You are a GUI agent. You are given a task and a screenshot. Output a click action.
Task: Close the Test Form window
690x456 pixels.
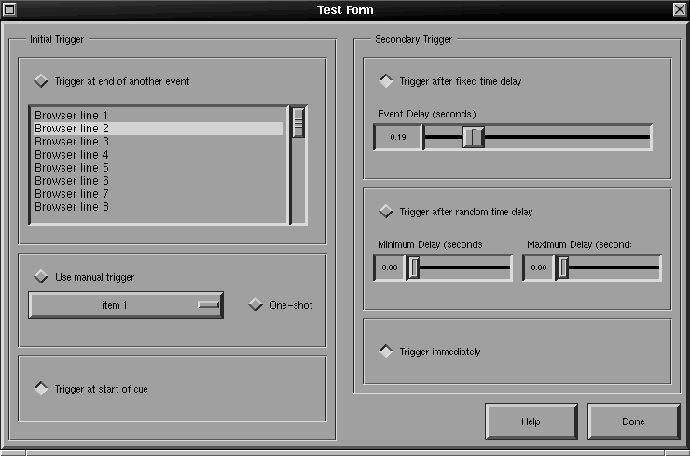click(679, 10)
